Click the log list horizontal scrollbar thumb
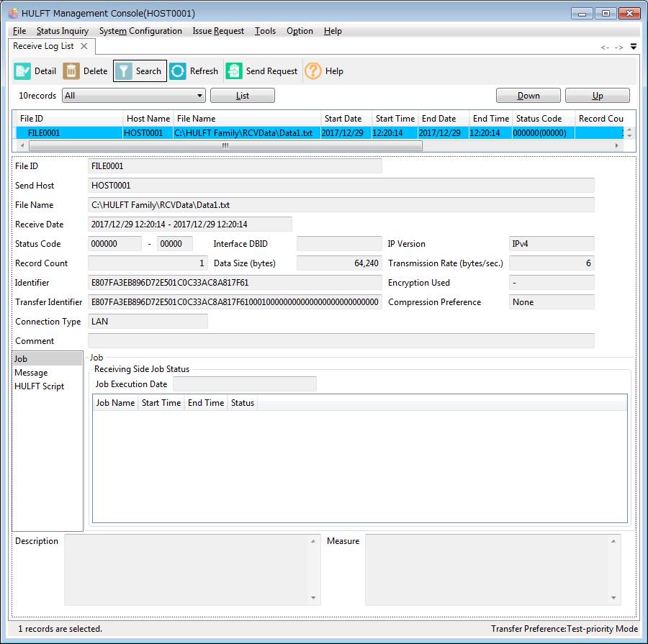The width and height of the screenshot is (648, 644). (x=225, y=146)
